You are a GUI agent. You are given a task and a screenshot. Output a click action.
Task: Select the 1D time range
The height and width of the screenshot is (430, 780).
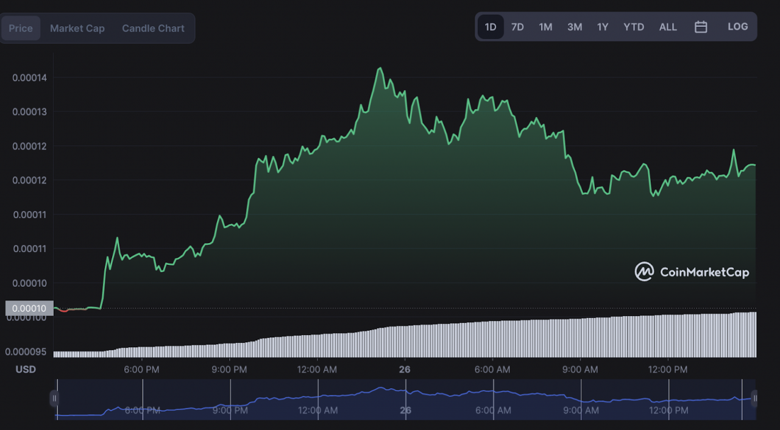(x=490, y=27)
